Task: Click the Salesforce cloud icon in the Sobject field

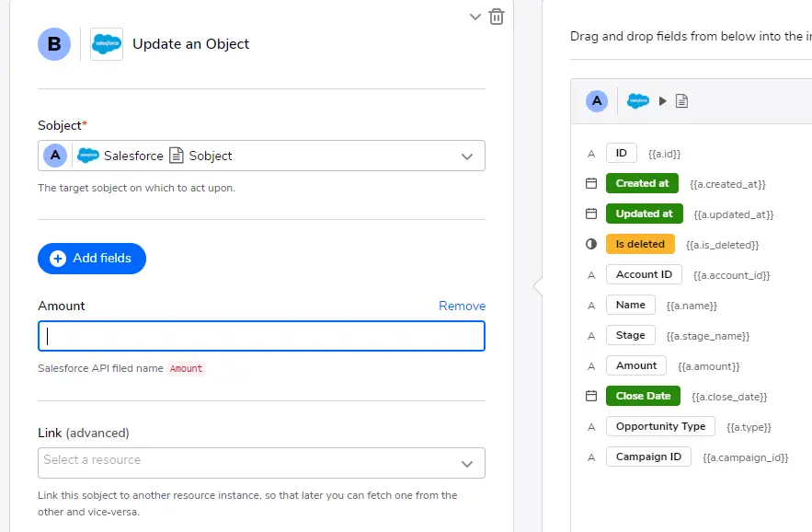Action: tap(88, 155)
